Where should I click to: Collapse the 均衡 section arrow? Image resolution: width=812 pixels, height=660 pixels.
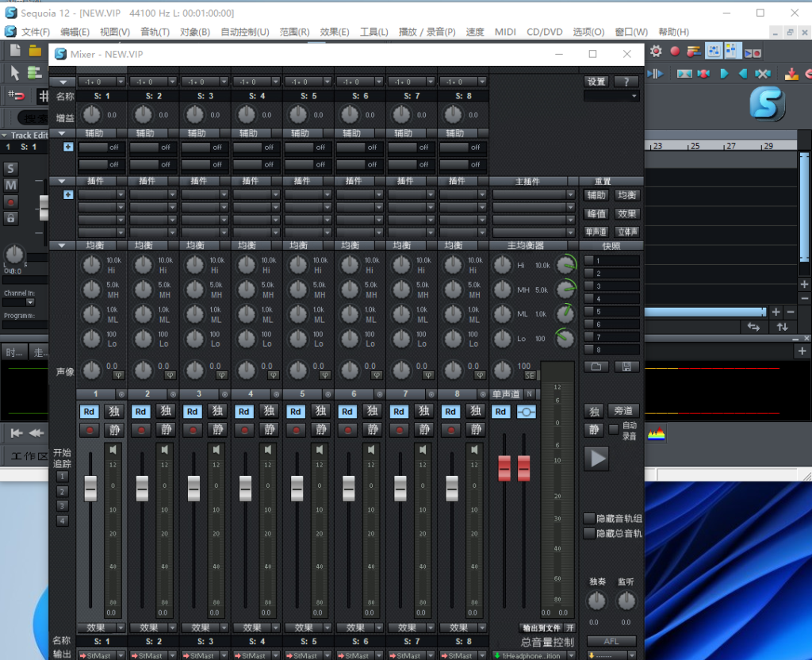[x=62, y=245]
